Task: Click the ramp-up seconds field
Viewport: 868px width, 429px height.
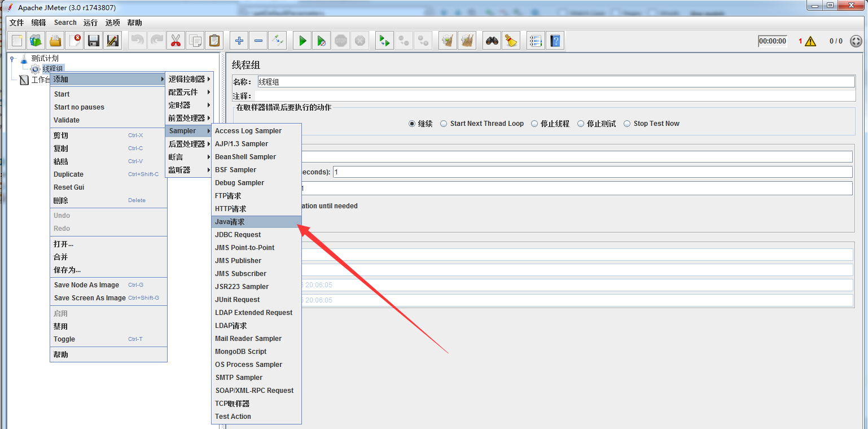Action: pyautogui.click(x=593, y=172)
